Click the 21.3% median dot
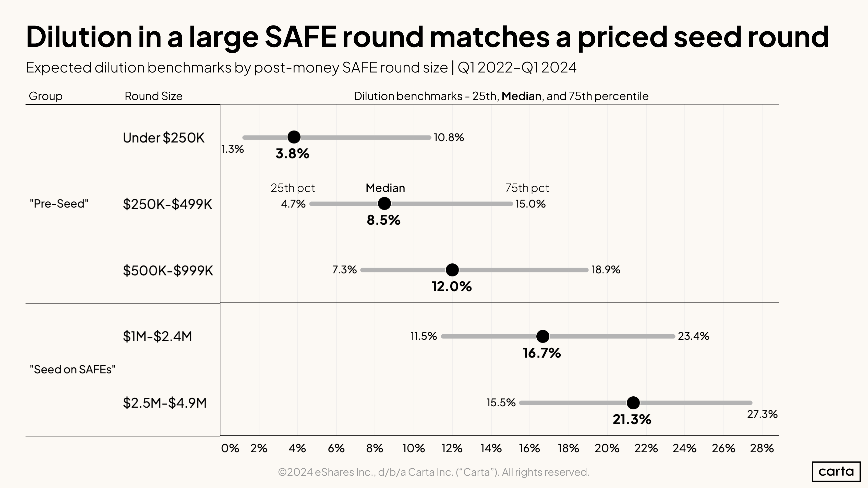This screenshot has width=868, height=488. coord(633,402)
